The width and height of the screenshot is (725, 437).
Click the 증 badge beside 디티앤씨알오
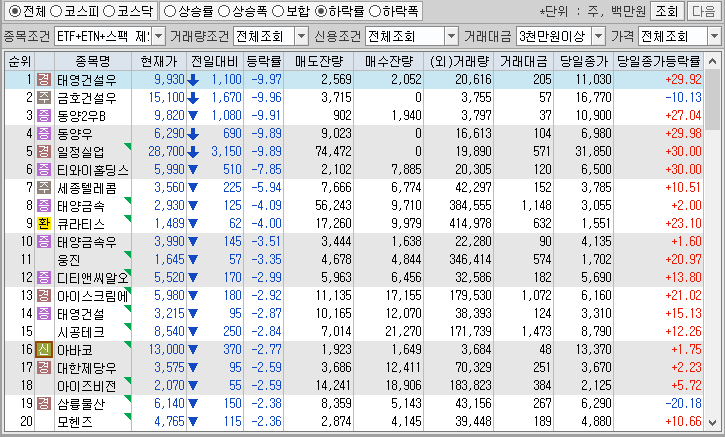(x=44, y=277)
